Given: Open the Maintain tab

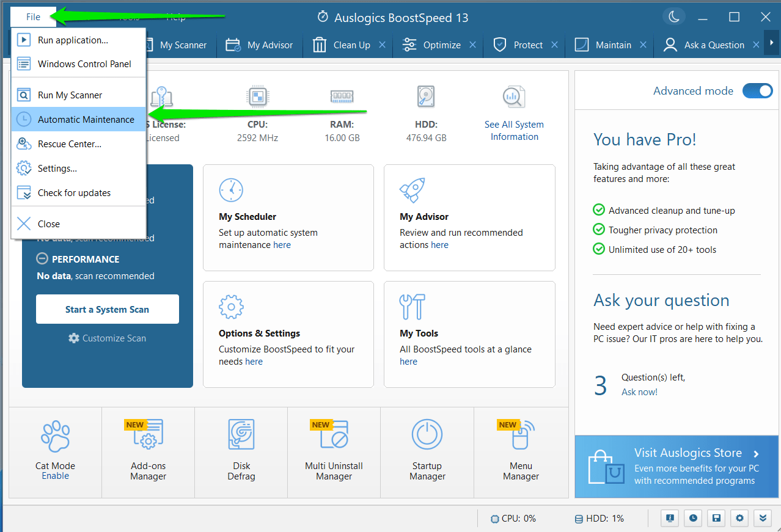Looking at the screenshot, I should point(604,45).
